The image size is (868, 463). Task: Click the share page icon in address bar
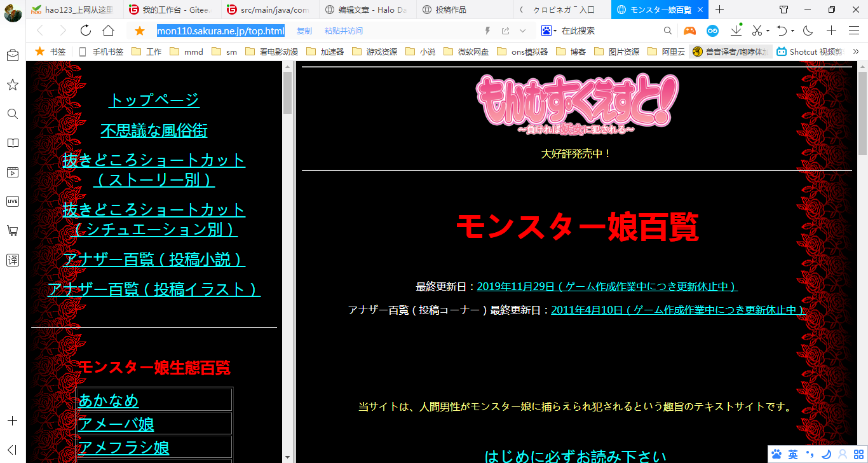pyautogui.click(x=506, y=31)
